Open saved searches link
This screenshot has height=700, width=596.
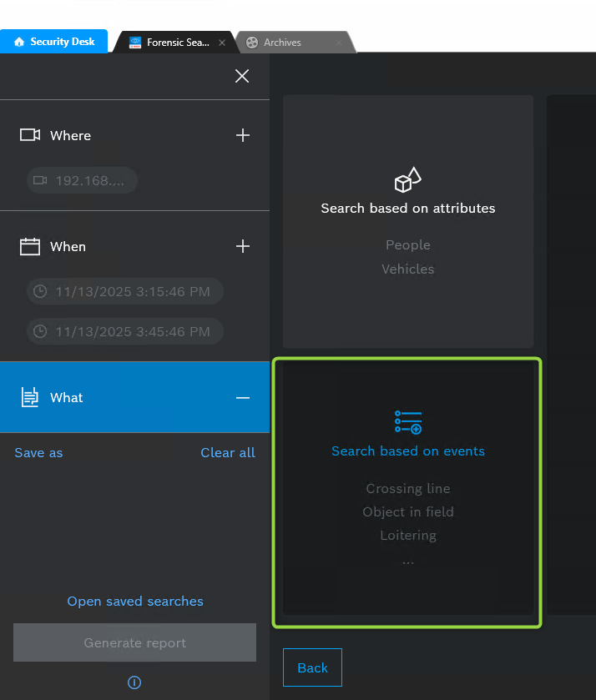(135, 602)
